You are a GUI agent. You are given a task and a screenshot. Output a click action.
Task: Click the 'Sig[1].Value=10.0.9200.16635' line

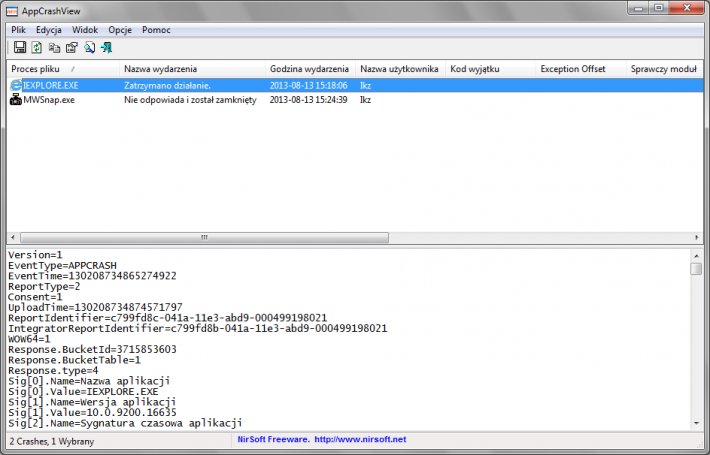pyautogui.click(x=92, y=412)
